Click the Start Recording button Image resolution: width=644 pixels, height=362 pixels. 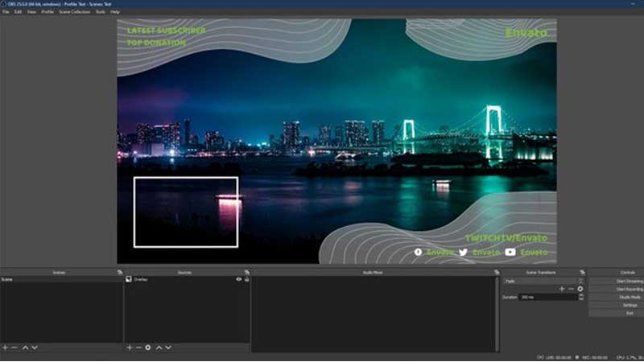tap(617, 290)
